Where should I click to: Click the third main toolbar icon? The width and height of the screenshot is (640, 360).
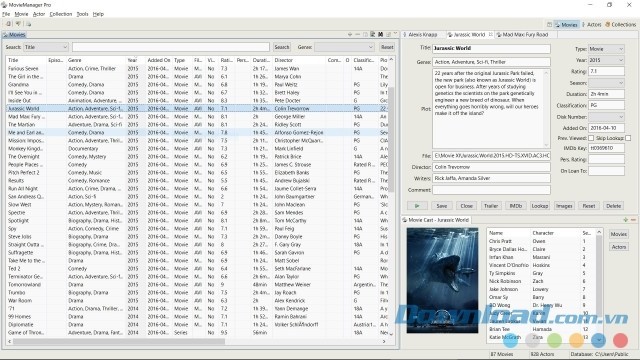tap(29, 24)
